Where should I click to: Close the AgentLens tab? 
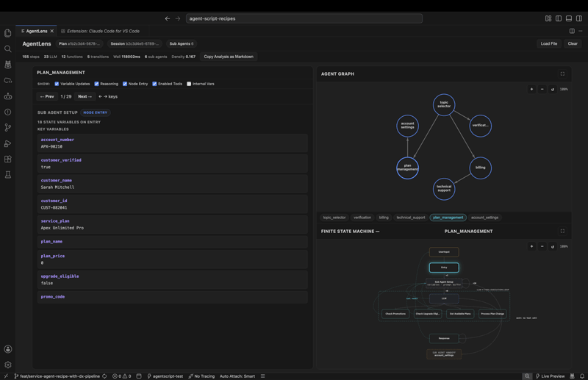(52, 31)
